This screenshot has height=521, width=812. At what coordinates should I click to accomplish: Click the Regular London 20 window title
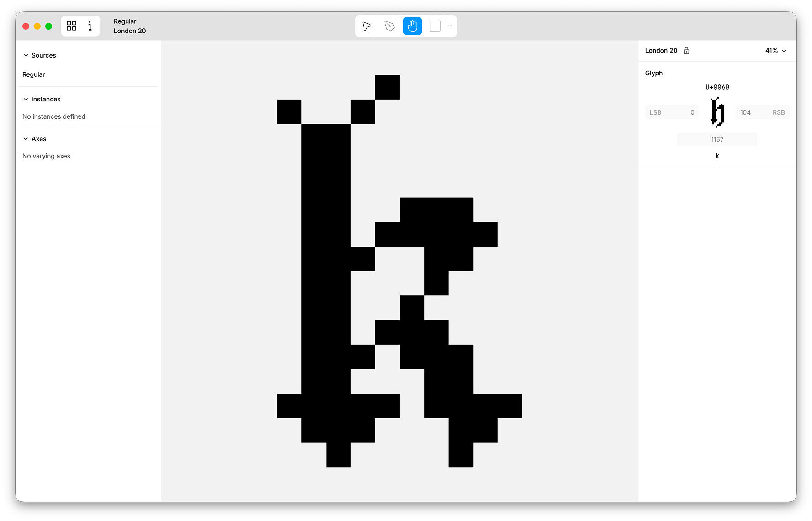[130, 26]
